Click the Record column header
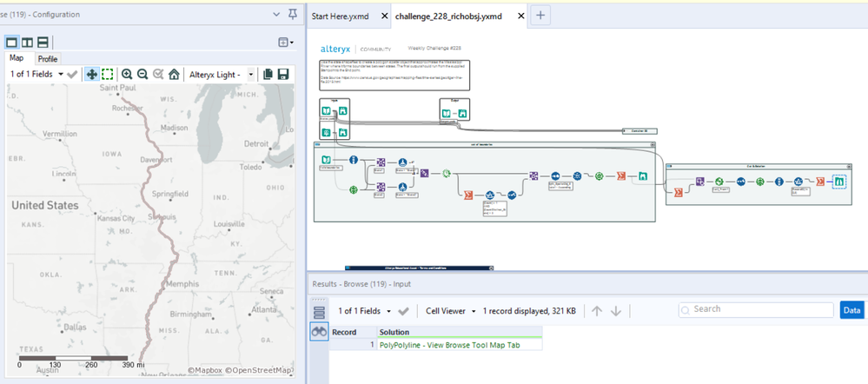 click(x=353, y=332)
